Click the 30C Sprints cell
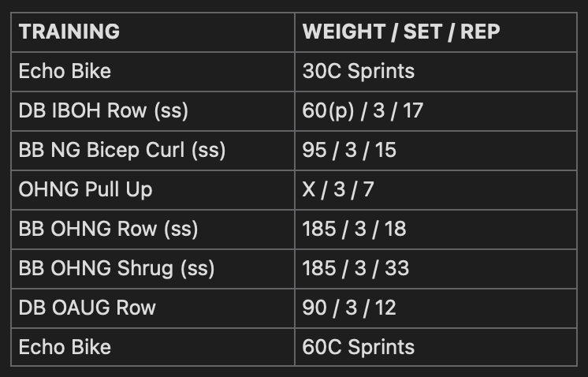Screen dimensions: 588x377 point(436,72)
